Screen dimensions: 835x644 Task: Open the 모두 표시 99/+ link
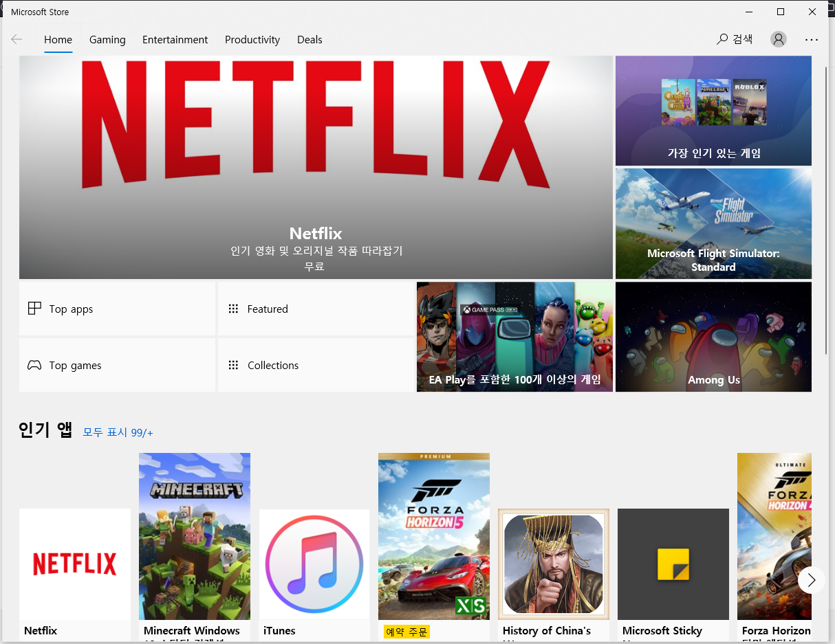coord(118,432)
